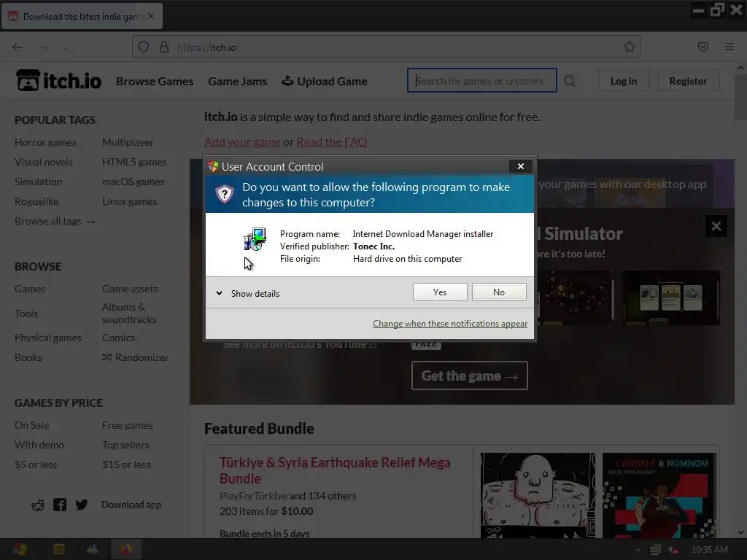Click No in the User Account Control dialog
This screenshot has height=560, width=747.
(499, 292)
